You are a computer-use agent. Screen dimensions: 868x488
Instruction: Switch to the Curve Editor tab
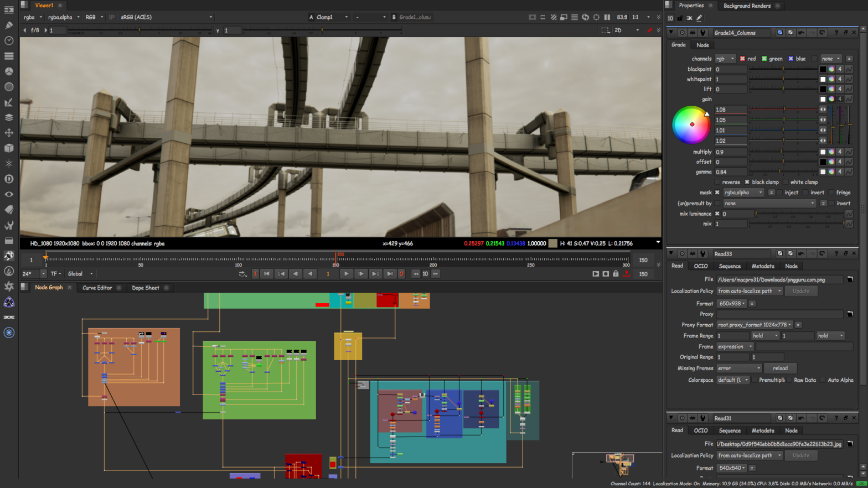pos(97,288)
